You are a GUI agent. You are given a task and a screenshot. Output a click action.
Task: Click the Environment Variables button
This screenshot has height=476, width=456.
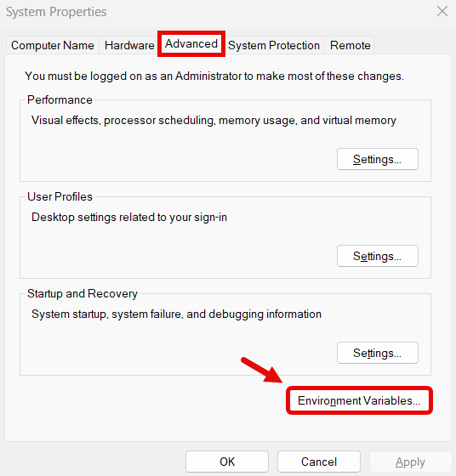click(359, 400)
